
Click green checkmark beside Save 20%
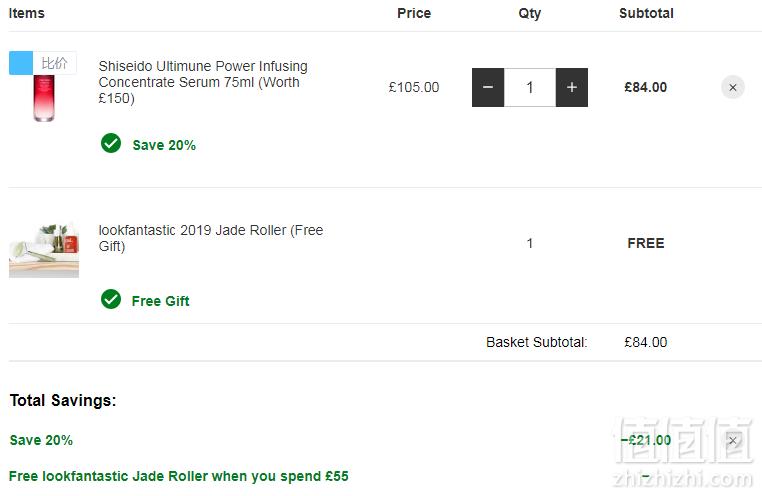pyautogui.click(x=111, y=143)
